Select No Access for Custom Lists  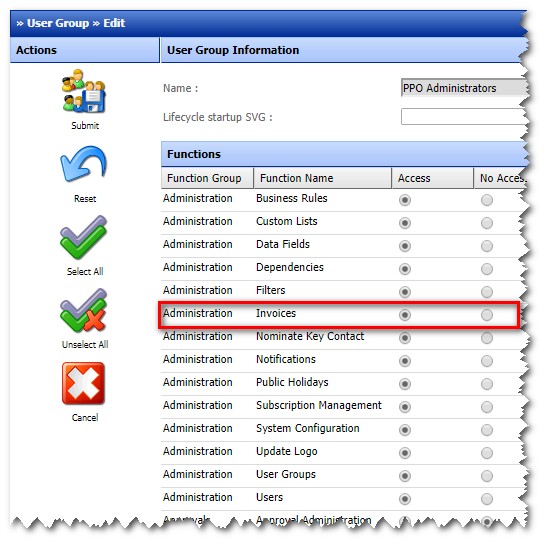point(487,223)
